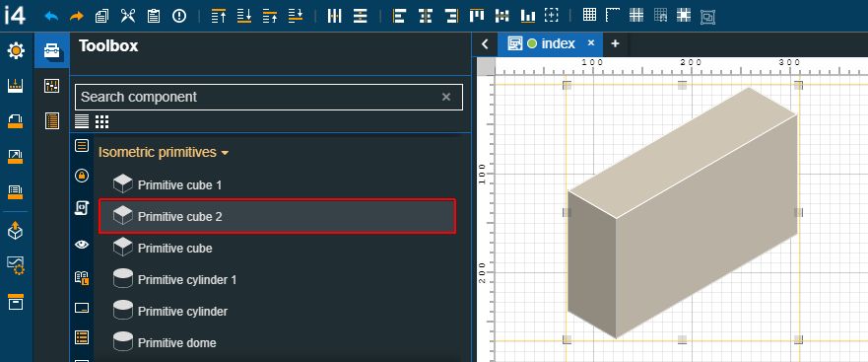Click the rectangle icon in category strip
Viewport: 868px width, 362px height.
pyautogui.click(x=82, y=308)
